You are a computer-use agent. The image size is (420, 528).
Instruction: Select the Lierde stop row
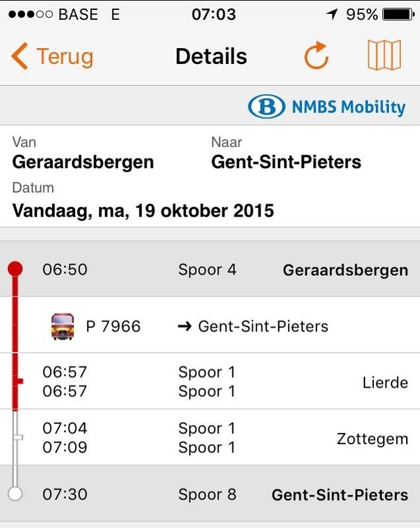[x=210, y=381]
